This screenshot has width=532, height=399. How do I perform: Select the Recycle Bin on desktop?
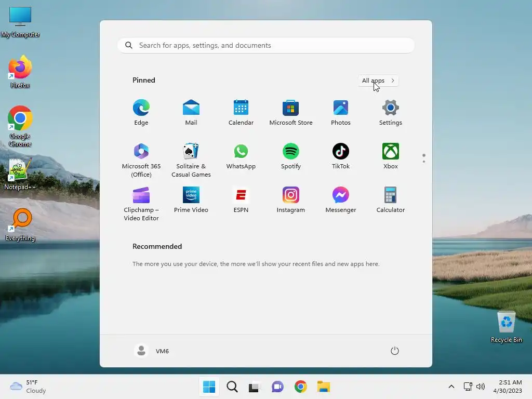[506, 327]
